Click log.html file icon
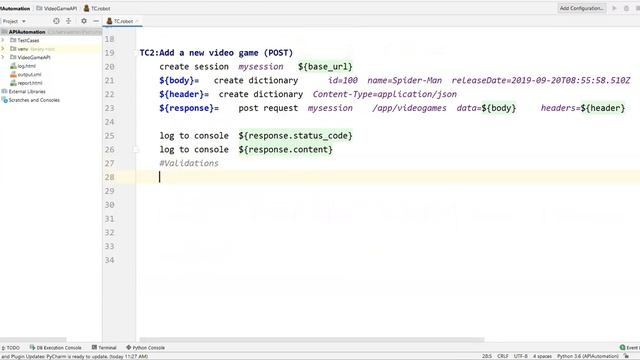The image size is (640, 360). click(13, 66)
